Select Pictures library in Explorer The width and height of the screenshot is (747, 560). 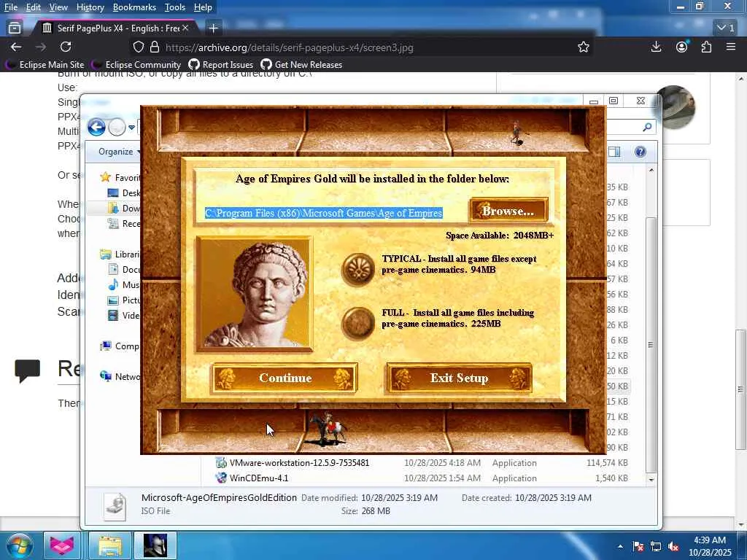124,300
